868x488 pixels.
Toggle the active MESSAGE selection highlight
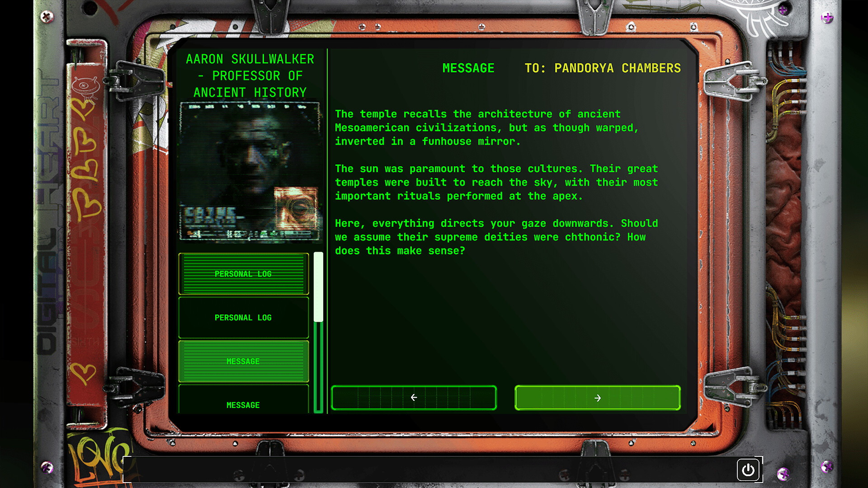(243, 361)
